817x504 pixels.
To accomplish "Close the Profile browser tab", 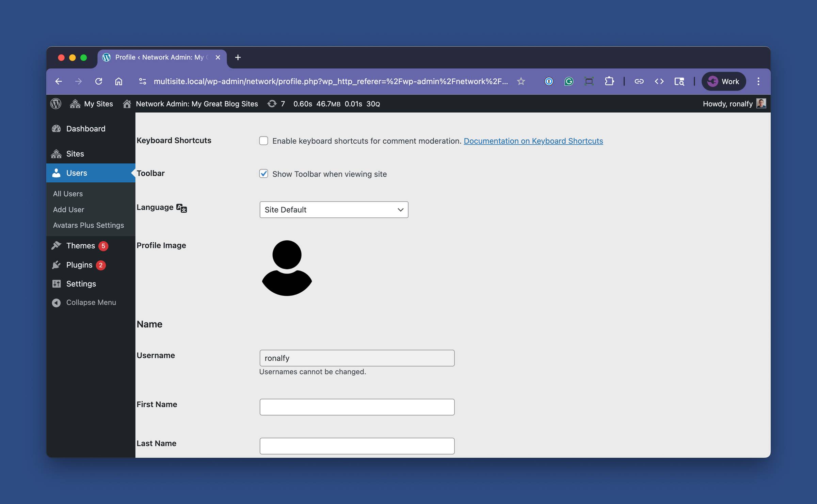I will 218,58.
